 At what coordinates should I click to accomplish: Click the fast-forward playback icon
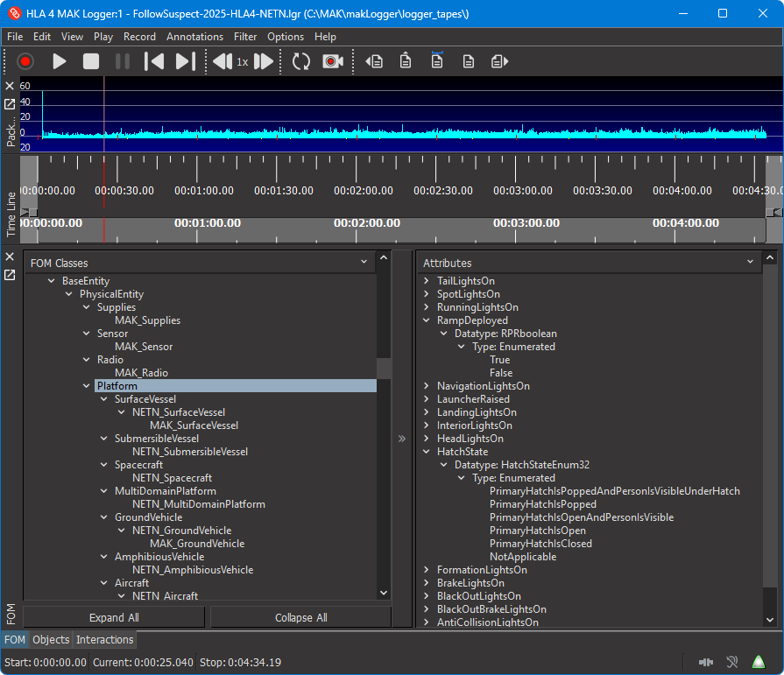(264, 61)
